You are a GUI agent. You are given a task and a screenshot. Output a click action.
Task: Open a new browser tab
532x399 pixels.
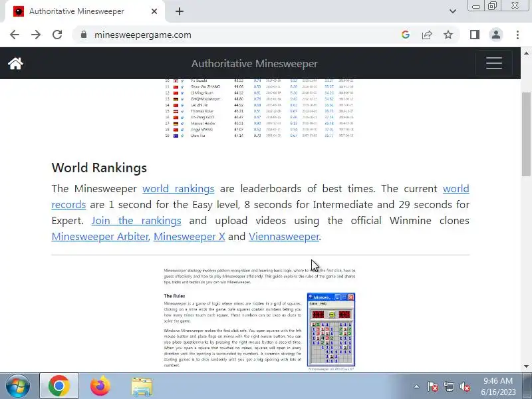(180, 11)
